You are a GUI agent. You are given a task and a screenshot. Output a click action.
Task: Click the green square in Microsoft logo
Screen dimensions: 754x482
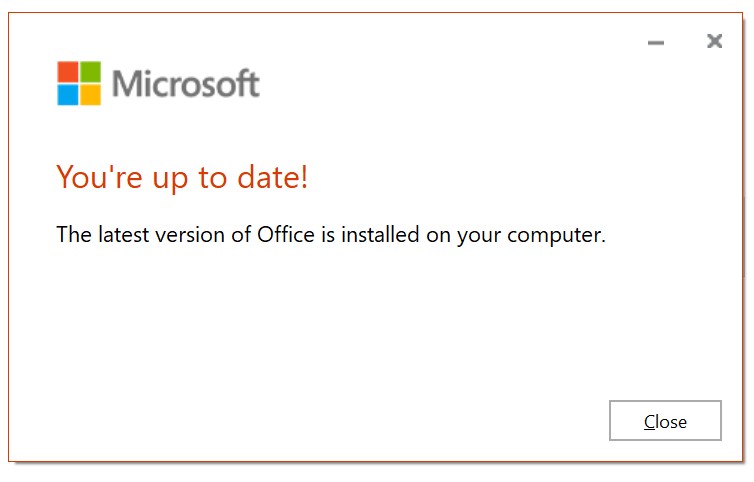click(90, 72)
